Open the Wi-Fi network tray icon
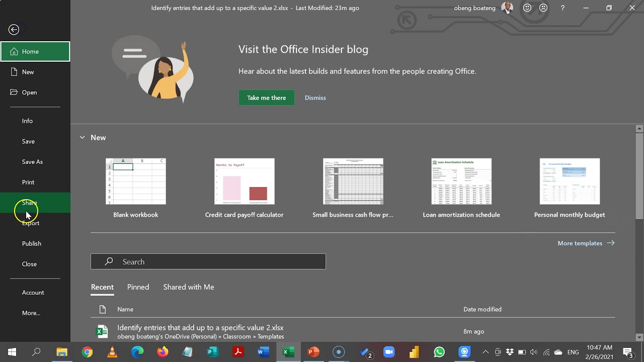644x362 pixels. 546,352
